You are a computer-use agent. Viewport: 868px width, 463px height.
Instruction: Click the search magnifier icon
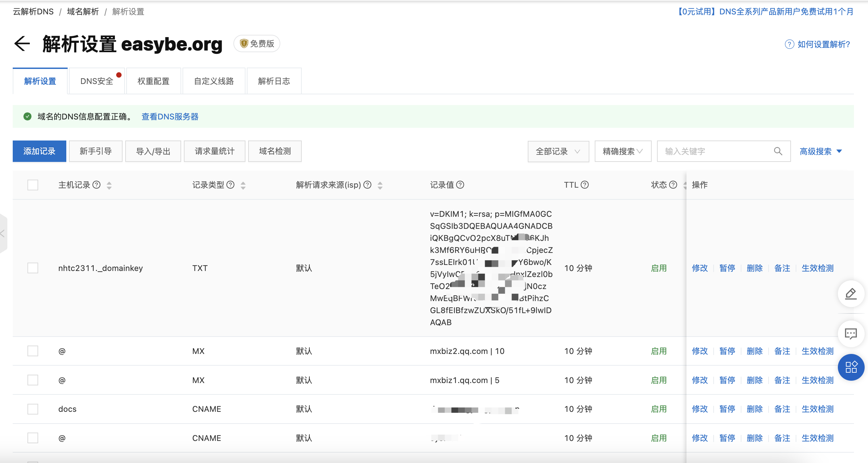tap(778, 151)
